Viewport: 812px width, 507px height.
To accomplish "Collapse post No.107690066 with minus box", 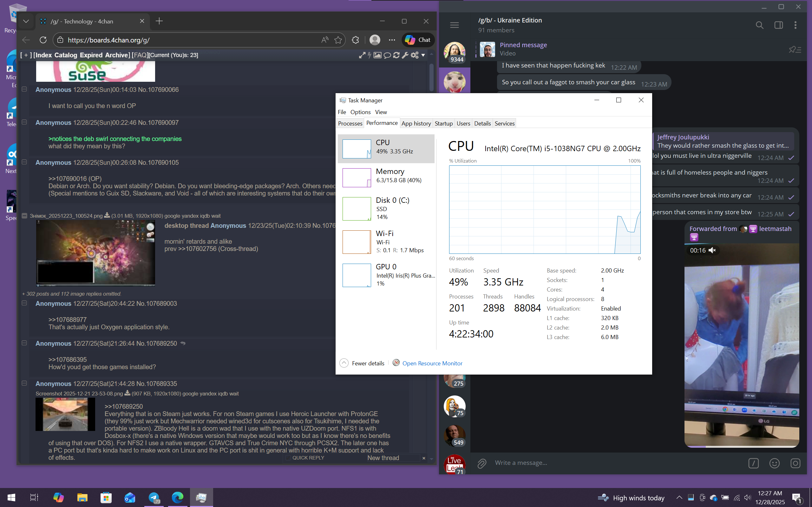I will 24,89.
